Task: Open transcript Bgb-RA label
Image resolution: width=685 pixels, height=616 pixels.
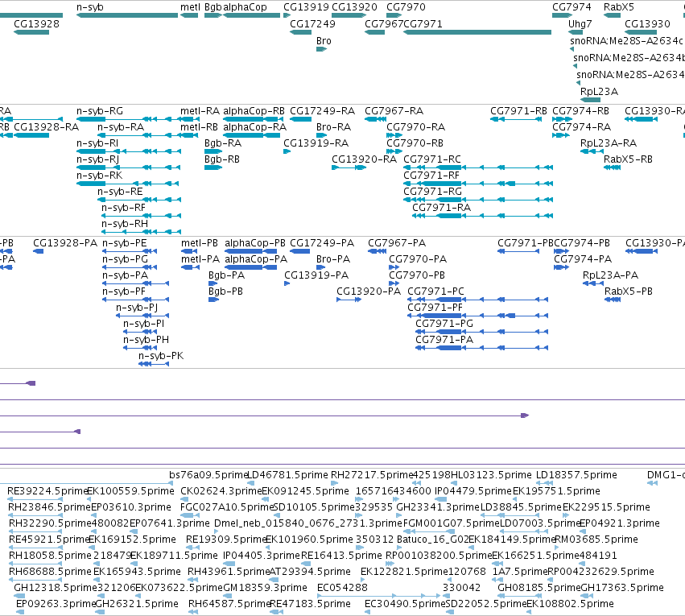Action: pos(223,143)
